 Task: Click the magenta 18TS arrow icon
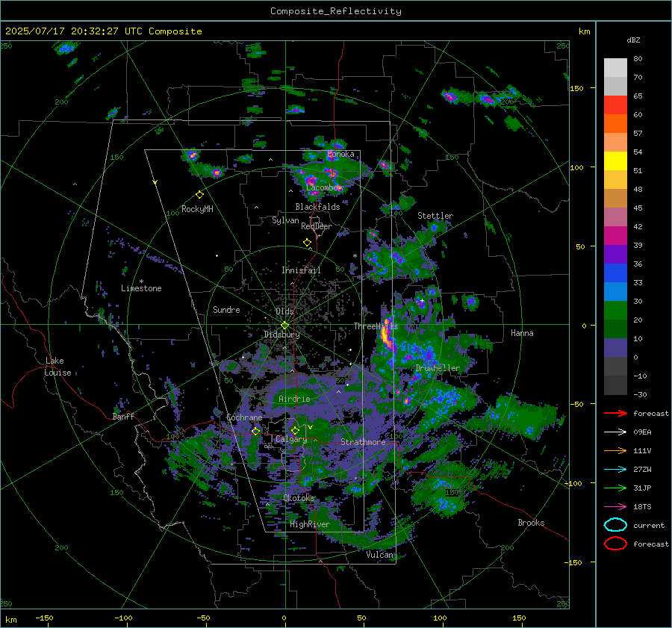point(615,507)
